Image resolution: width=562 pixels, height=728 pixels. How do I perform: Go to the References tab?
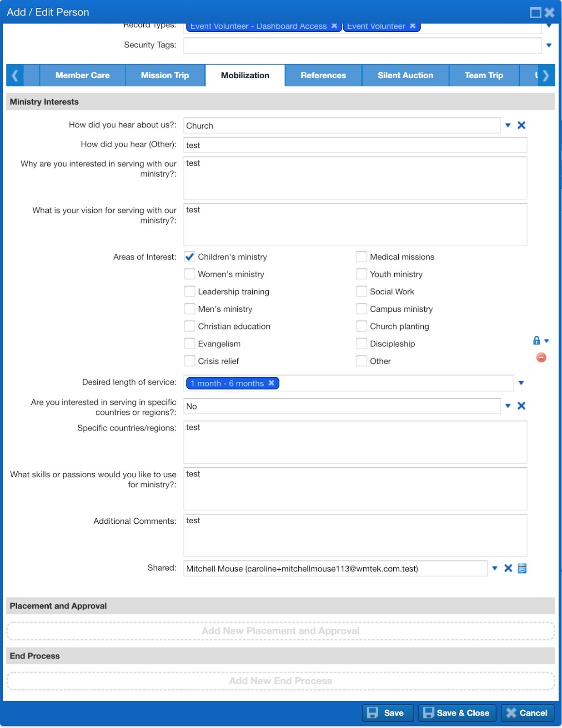point(323,75)
